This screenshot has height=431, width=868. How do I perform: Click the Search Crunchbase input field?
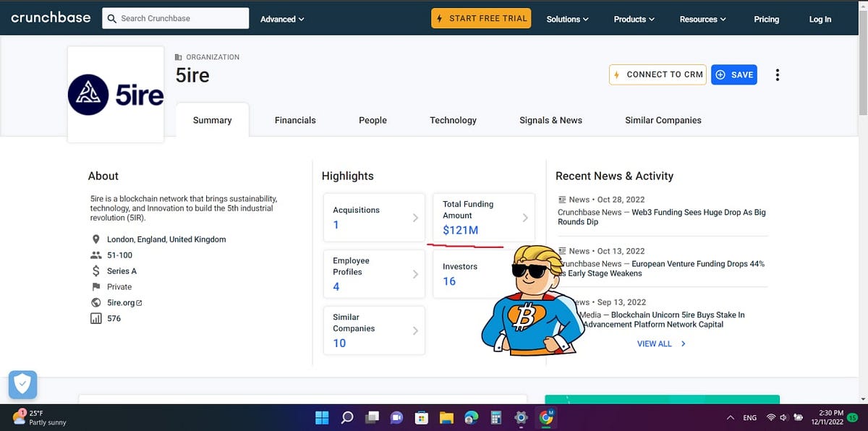176,18
